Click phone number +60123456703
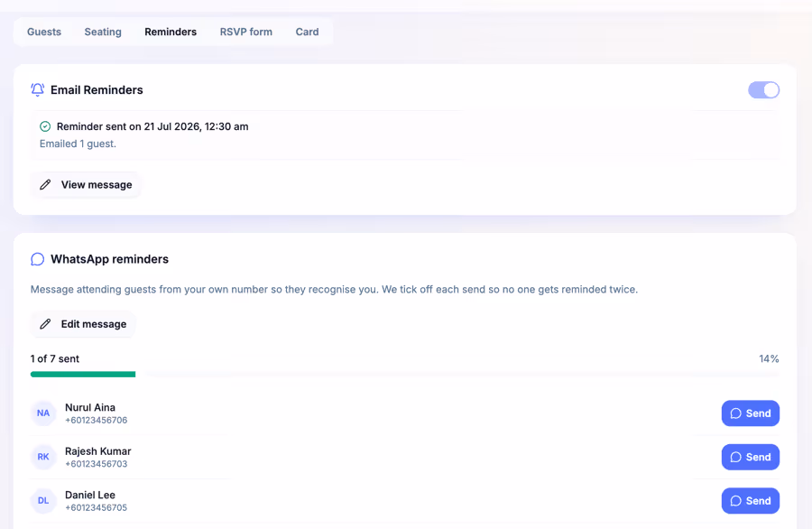 (97, 464)
